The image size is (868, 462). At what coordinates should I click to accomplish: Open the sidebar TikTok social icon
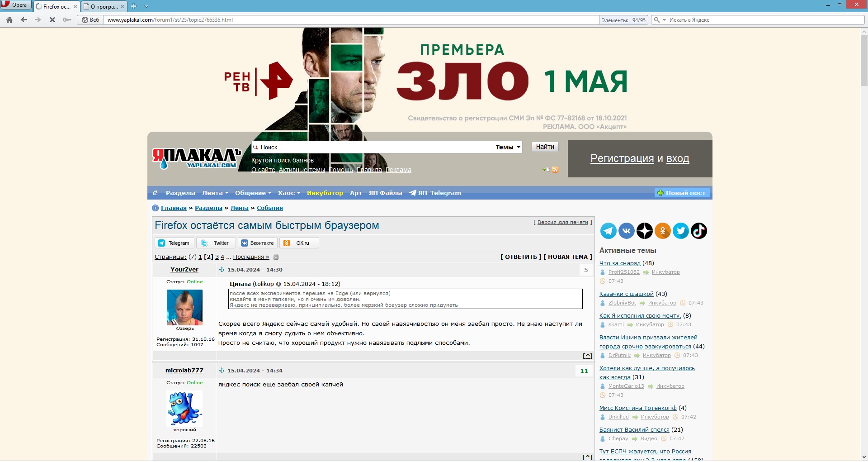pos(699,231)
